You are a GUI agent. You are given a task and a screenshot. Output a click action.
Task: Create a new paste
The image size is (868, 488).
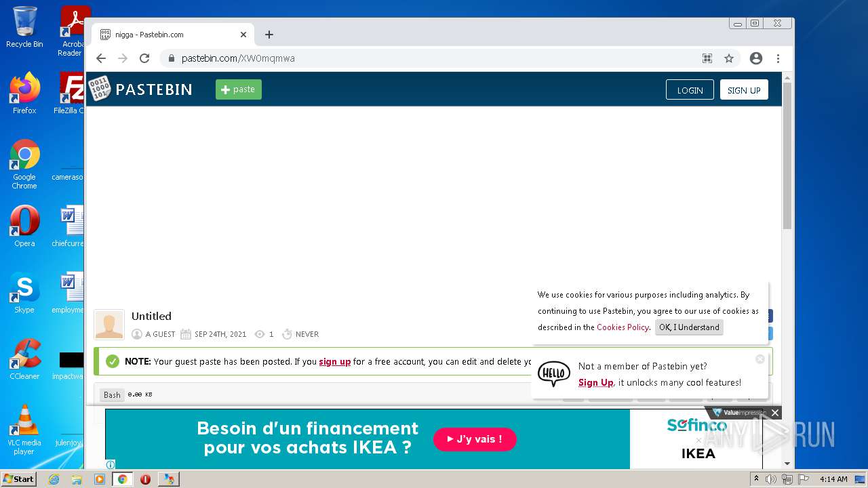[239, 89]
